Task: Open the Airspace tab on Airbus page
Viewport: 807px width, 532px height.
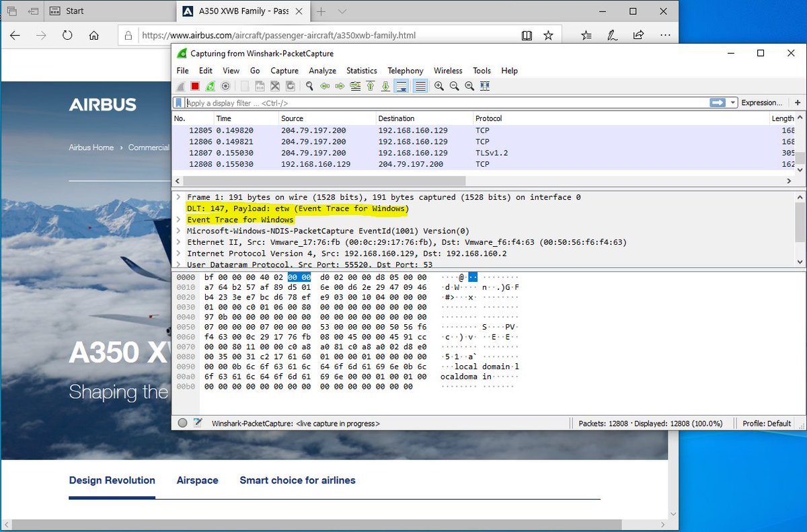Action: 197,480
